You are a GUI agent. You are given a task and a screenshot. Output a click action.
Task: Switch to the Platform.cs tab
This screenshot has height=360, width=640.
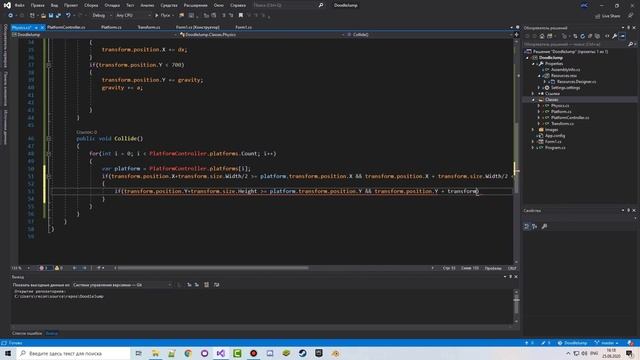point(111,27)
